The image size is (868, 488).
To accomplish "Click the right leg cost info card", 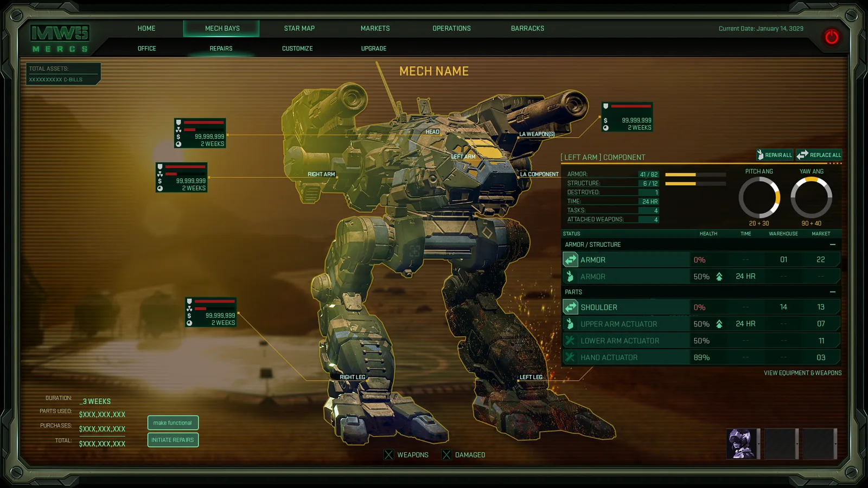I will point(211,312).
